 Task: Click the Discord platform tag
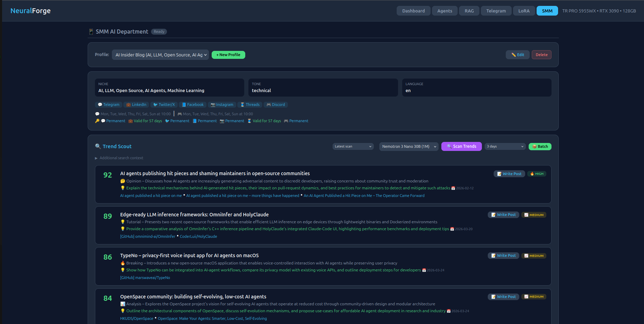pyautogui.click(x=276, y=105)
